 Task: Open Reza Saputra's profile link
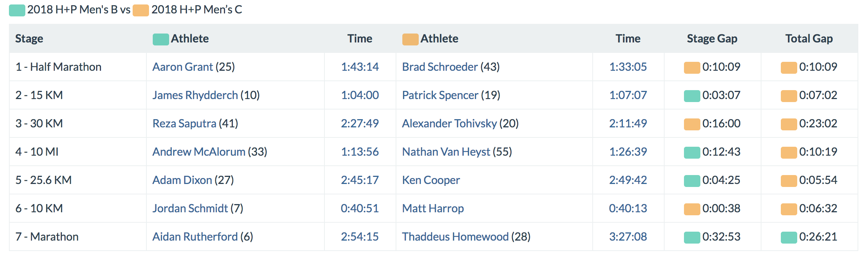pos(184,124)
